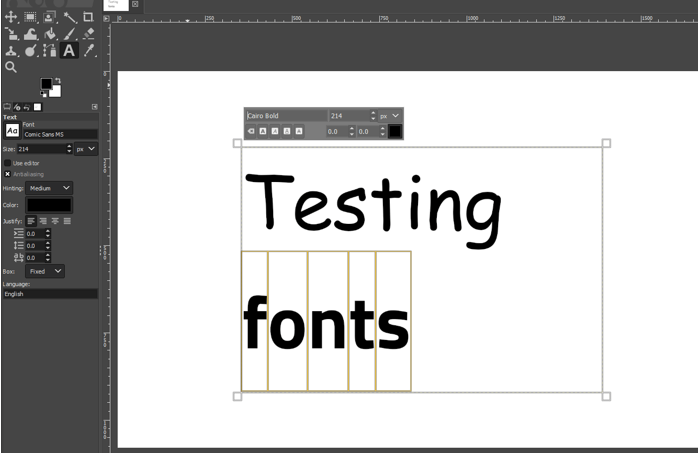Select the Zoom magnifier tool

(x=11, y=66)
